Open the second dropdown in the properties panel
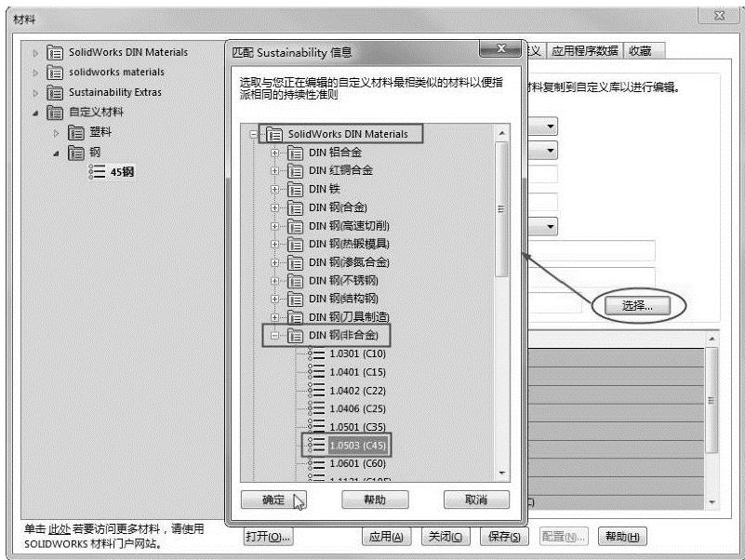The height and width of the screenshot is (560, 745). [x=551, y=151]
